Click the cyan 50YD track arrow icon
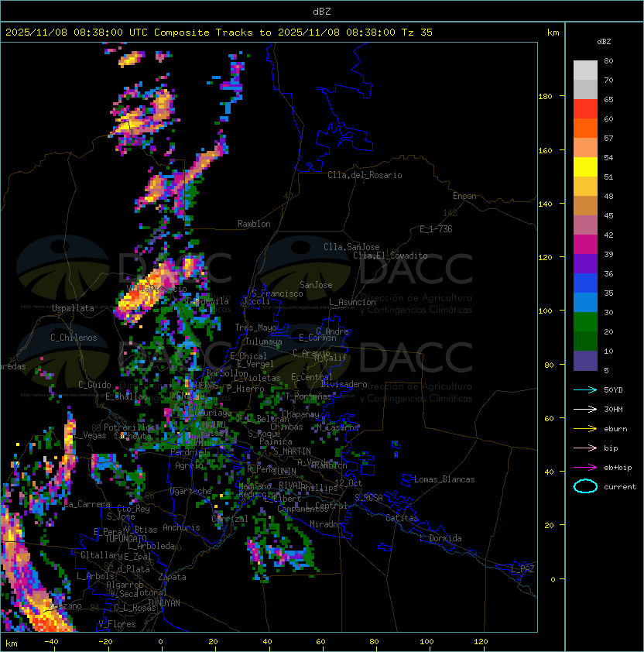 pyautogui.click(x=585, y=389)
